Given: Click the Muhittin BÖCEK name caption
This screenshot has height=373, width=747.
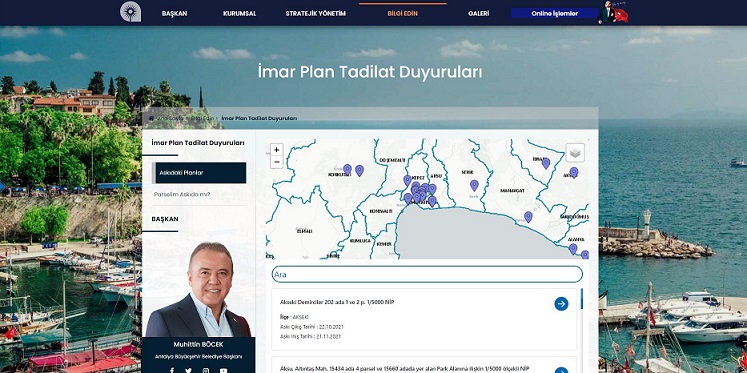Looking at the screenshot, I should 198,344.
